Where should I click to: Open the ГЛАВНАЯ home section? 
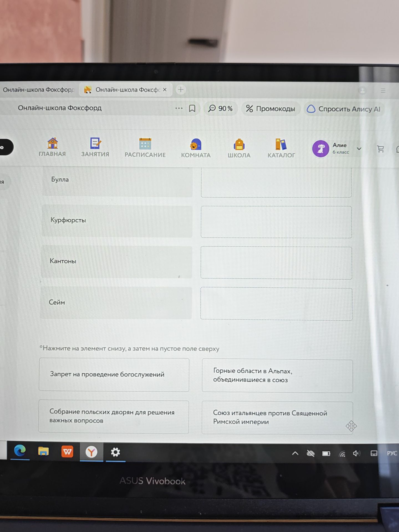tap(52, 147)
